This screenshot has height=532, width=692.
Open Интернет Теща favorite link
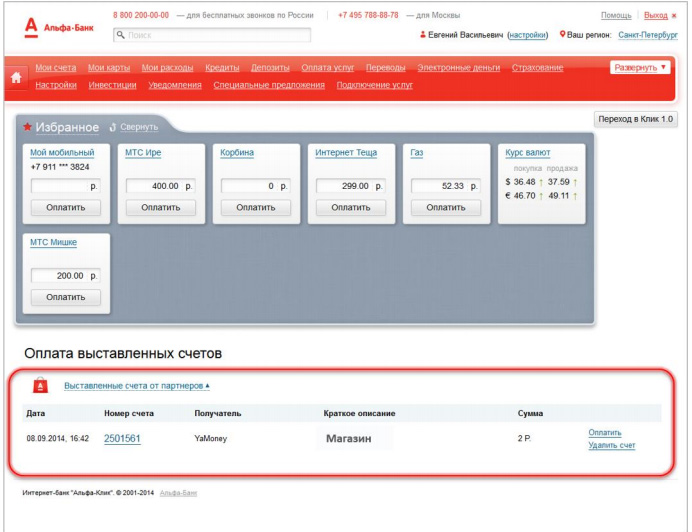(346, 153)
